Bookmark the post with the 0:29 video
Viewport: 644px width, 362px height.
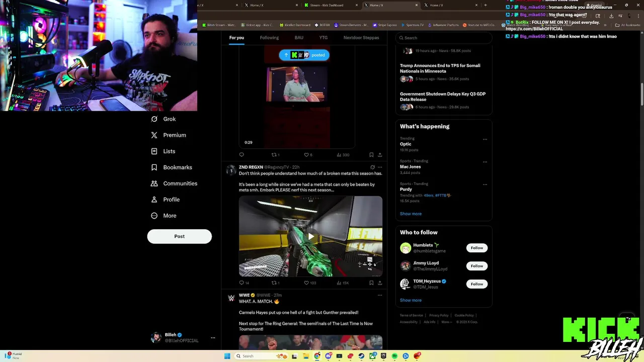(x=371, y=155)
